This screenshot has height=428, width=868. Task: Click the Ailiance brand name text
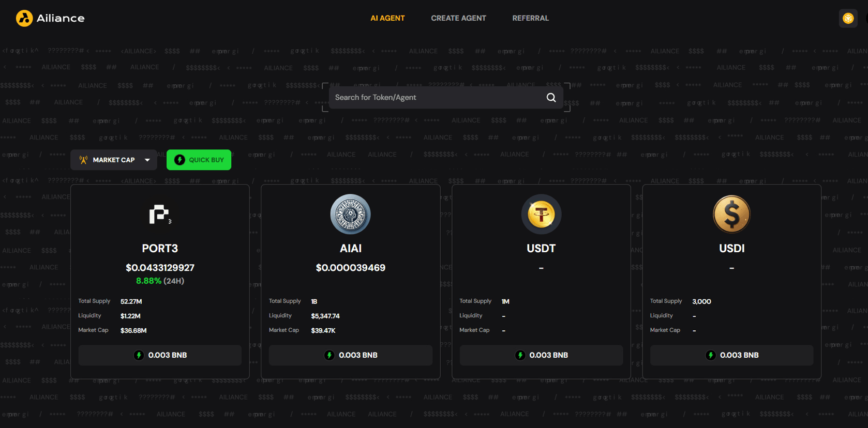[x=61, y=18]
